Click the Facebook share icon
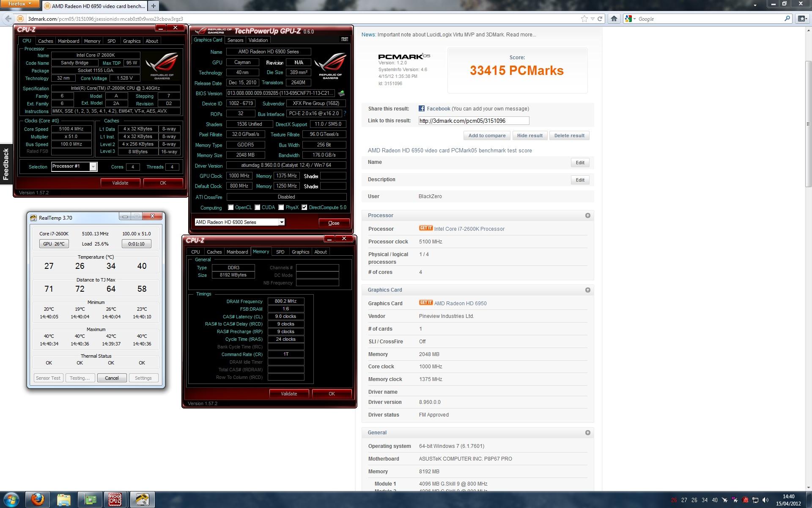The image size is (812, 508). (x=422, y=109)
